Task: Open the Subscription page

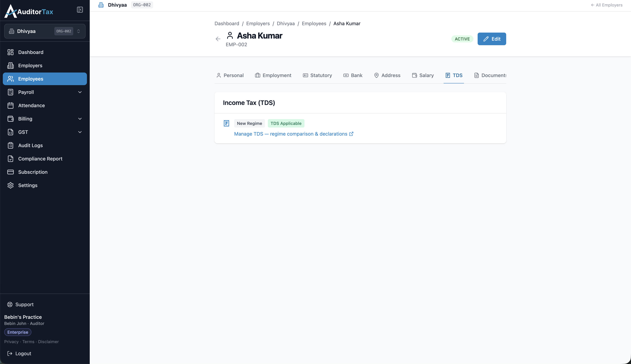Action: tap(45, 172)
